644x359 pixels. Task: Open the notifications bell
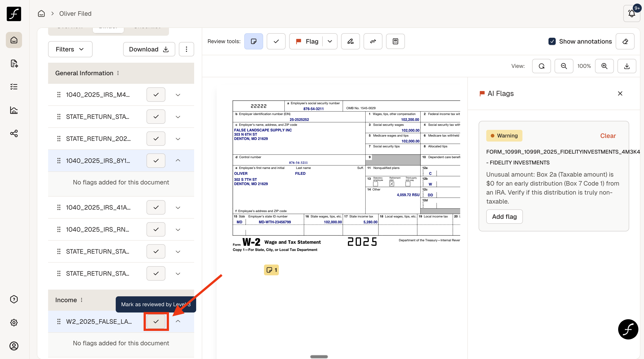point(631,13)
